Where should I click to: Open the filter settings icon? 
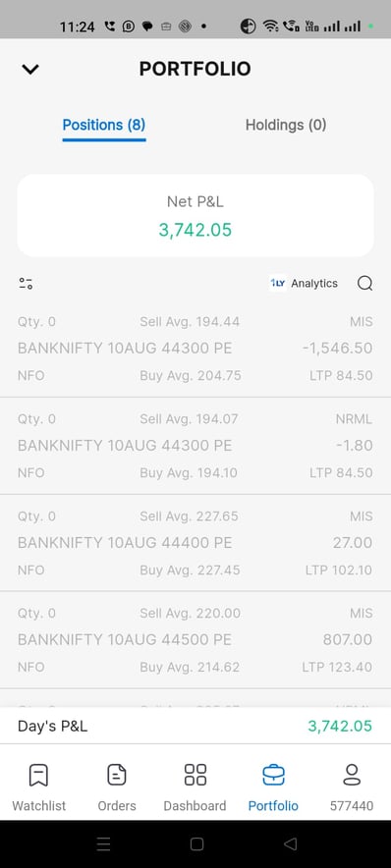click(x=26, y=284)
